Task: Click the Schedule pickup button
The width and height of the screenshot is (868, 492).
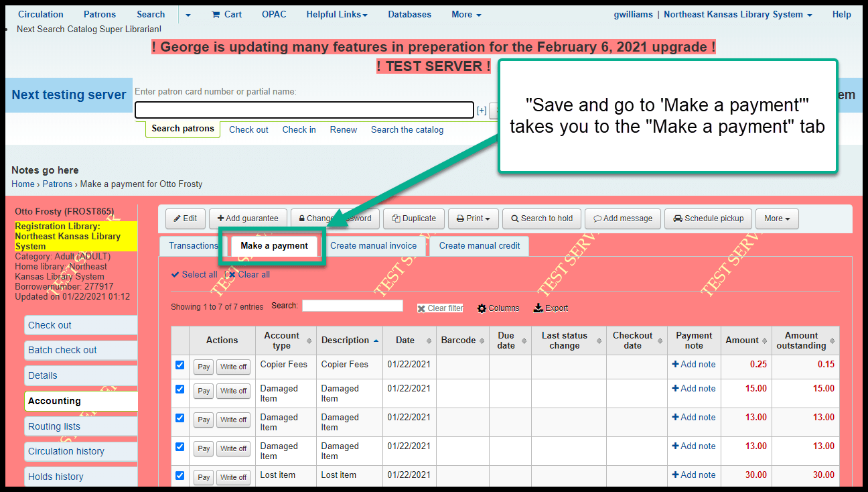Action: (708, 219)
